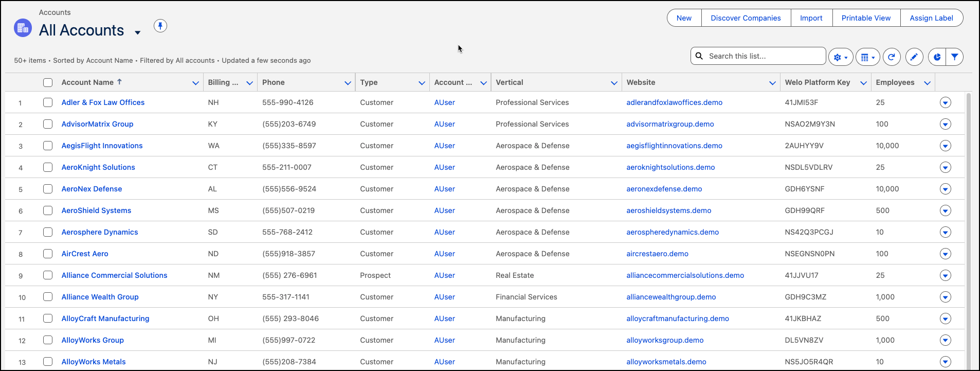The width and height of the screenshot is (980, 371).
Task: Pin the All Accounts list view
Action: [160, 26]
